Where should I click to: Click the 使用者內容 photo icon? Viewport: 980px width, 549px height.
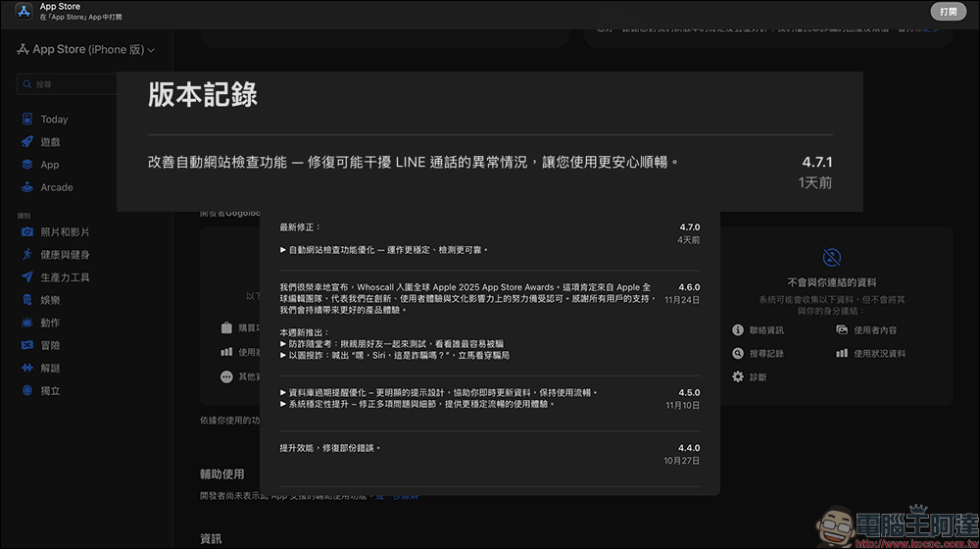[842, 329]
